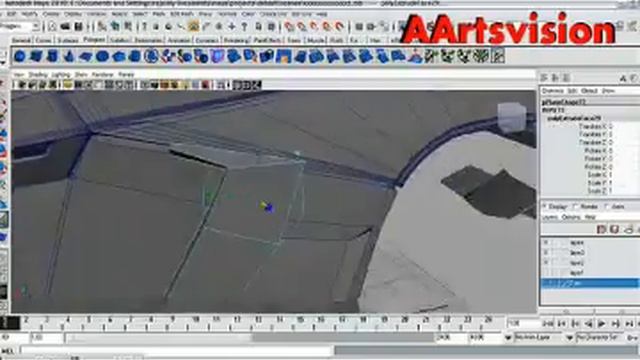Open the Options menu in Layer Editor
Screen dimensions: 640x360
[571, 217]
